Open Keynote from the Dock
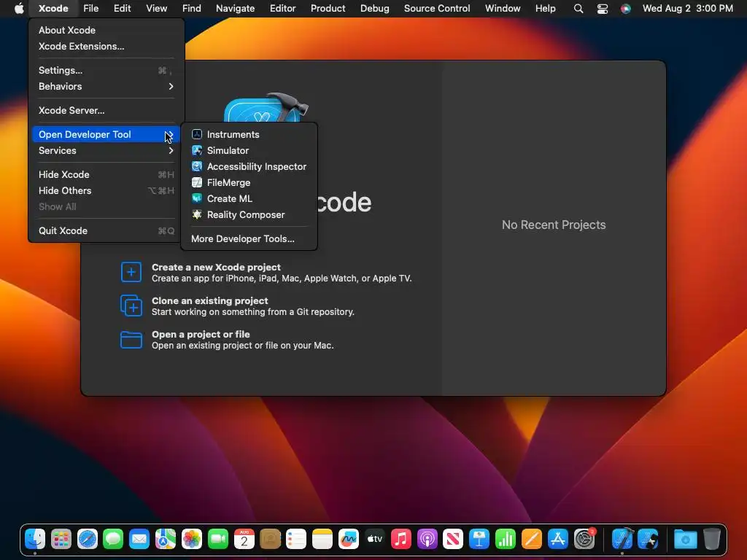Viewport: 747px width, 560px height. [479, 539]
